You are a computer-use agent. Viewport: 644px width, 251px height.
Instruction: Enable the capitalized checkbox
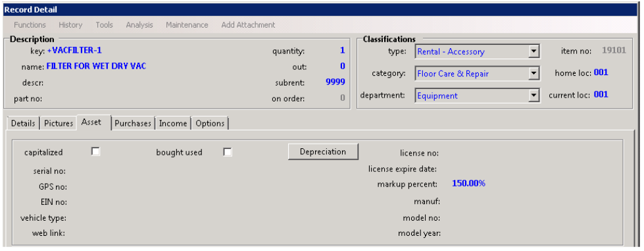click(95, 152)
